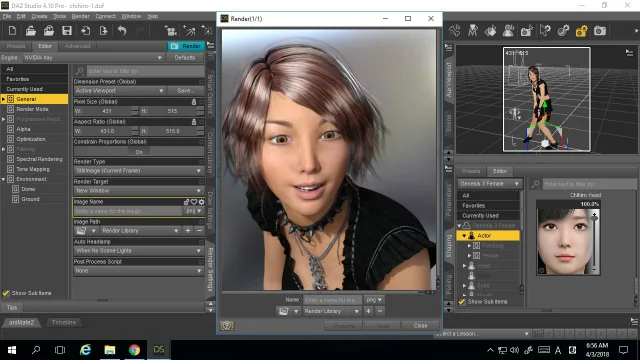Toggle Show Sub Items in Render Settings

6,293
